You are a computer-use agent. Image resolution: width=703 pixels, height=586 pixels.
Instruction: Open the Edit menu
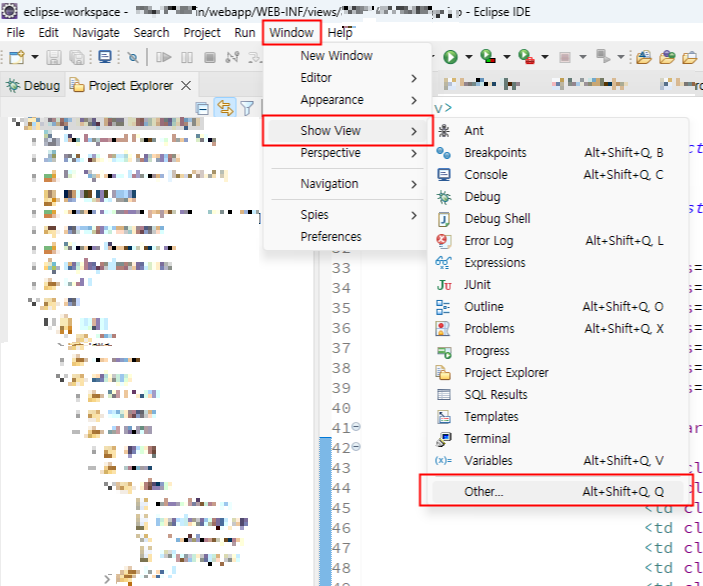(x=48, y=33)
